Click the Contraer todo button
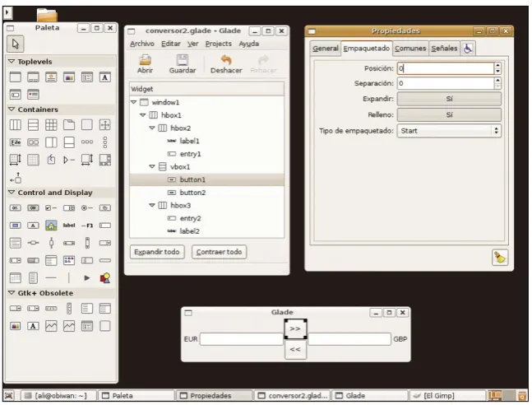The width and height of the screenshot is (532, 405). click(x=220, y=252)
